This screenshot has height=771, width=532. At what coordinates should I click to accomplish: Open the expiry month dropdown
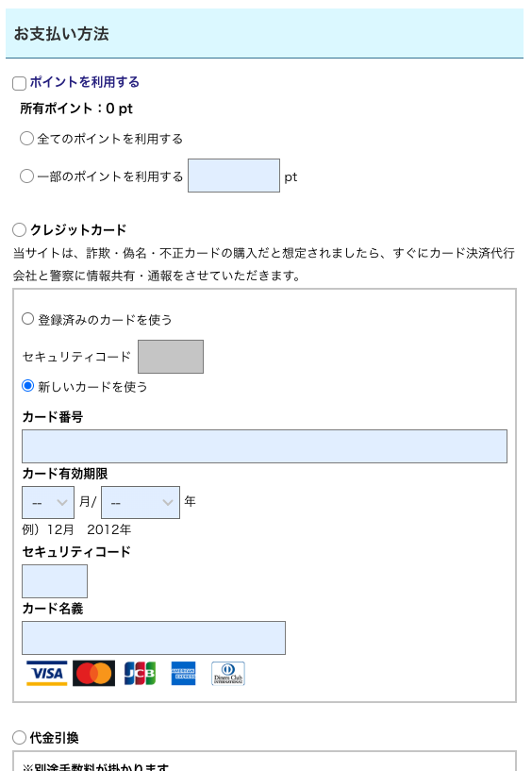click(48, 503)
